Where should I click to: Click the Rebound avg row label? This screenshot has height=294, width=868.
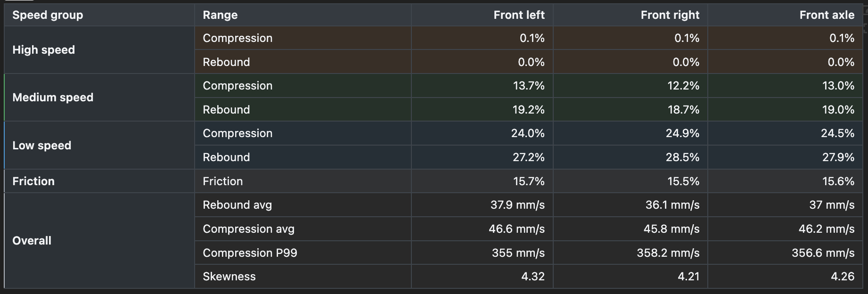click(x=237, y=205)
